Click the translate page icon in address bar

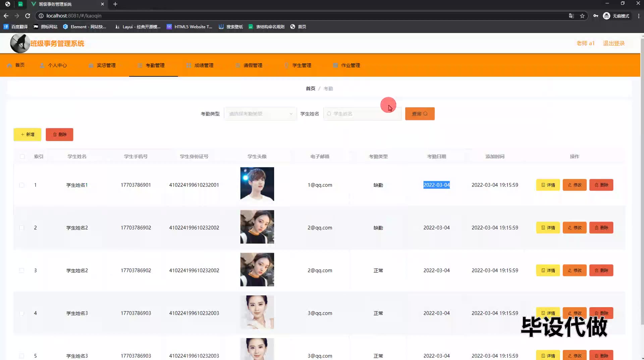click(x=571, y=16)
